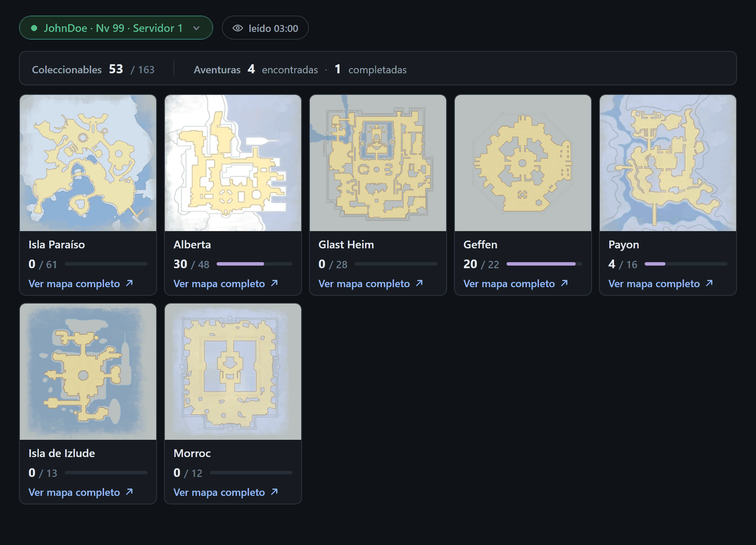This screenshot has width=756, height=545.
Task: Follow Ver mapa completo link for Morroc
Action: pos(226,492)
